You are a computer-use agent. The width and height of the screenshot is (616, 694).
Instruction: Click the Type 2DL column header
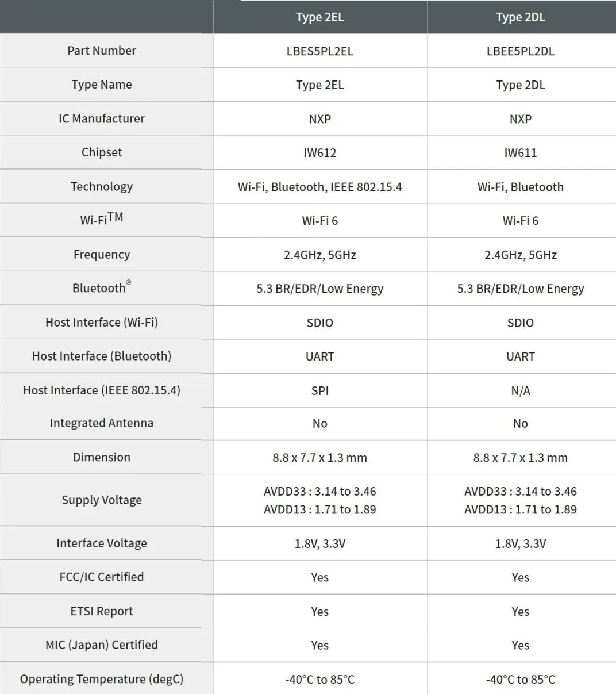click(521, 17)
